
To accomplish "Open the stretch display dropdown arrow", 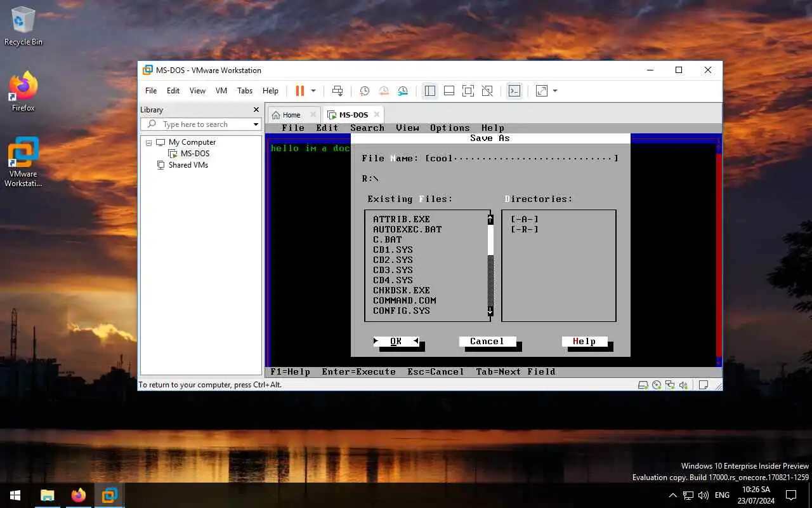I will pos(555,91).
